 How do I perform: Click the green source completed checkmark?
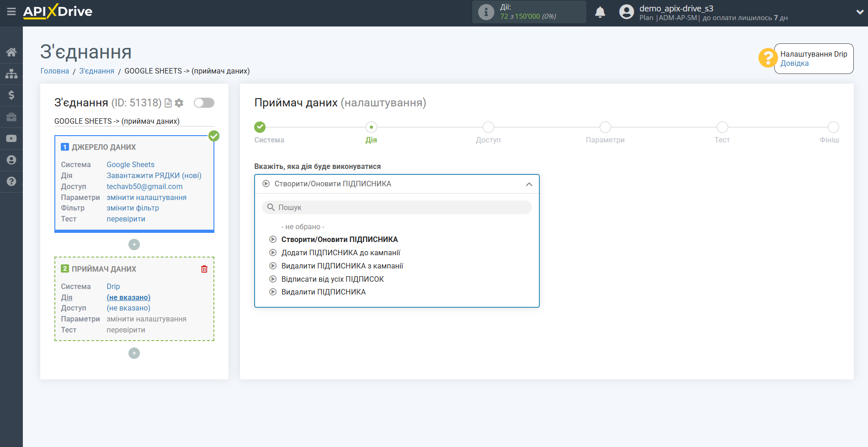click(x=214, y=136)
